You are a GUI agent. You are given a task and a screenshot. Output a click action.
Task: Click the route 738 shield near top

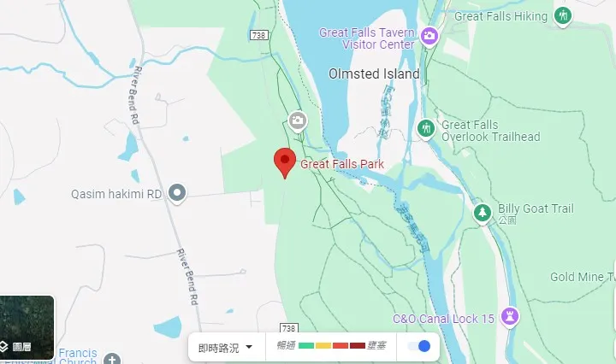(x=259, y=35)
